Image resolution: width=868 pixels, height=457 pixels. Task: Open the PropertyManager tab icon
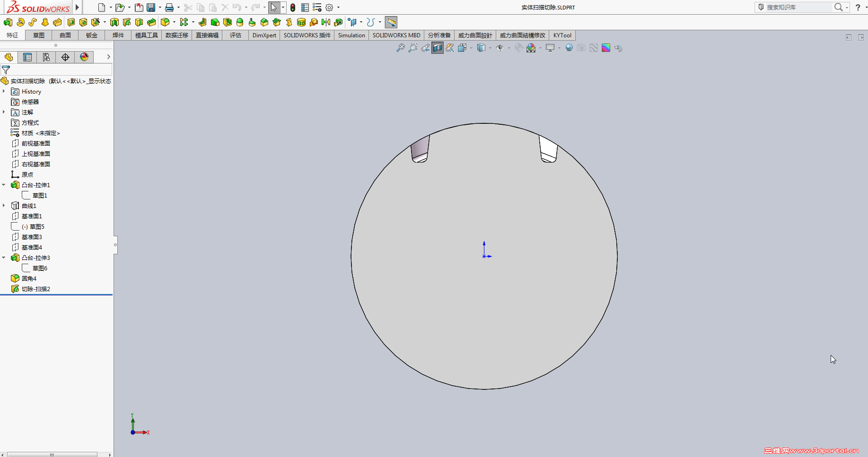point(27,57)
